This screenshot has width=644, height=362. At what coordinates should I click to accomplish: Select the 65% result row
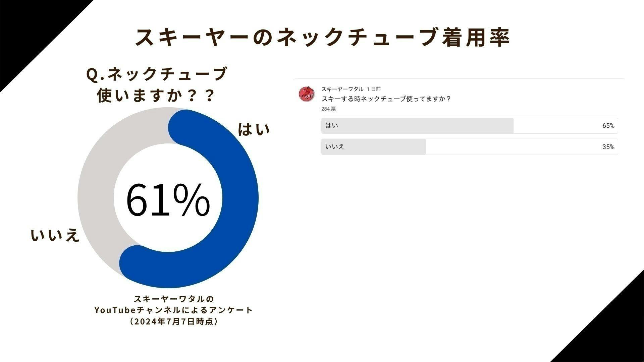609,126
